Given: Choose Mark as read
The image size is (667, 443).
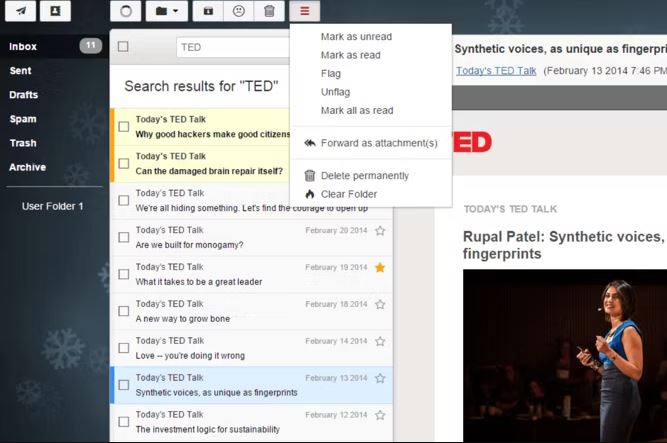Looking at the screenshot, I should point(351,55).
